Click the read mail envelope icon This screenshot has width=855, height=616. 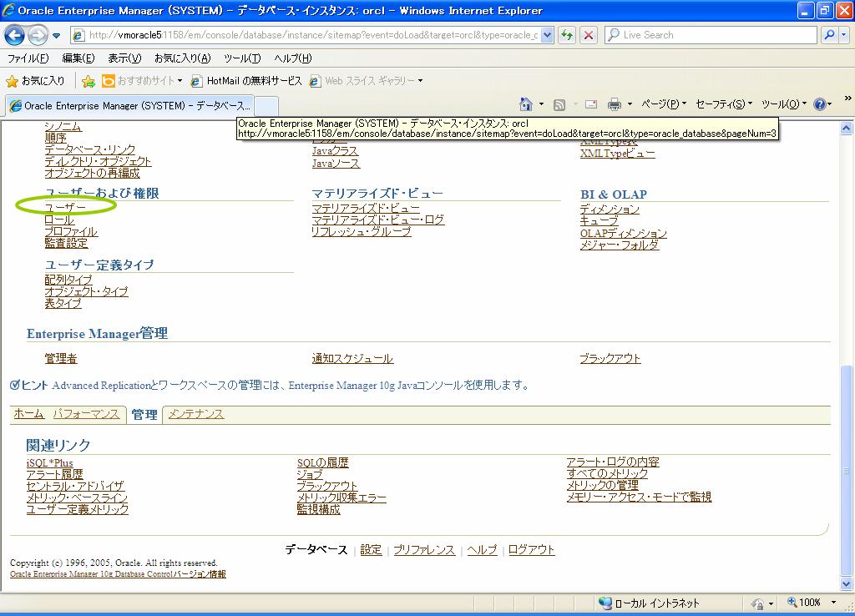pyautogui.click(x=591, y=104)
